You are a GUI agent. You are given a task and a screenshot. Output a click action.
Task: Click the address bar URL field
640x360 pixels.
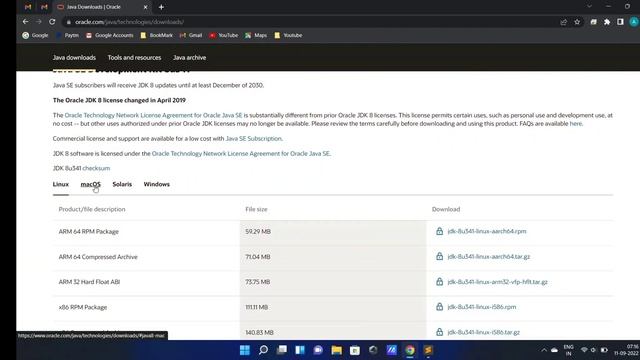tap(310, 22)
